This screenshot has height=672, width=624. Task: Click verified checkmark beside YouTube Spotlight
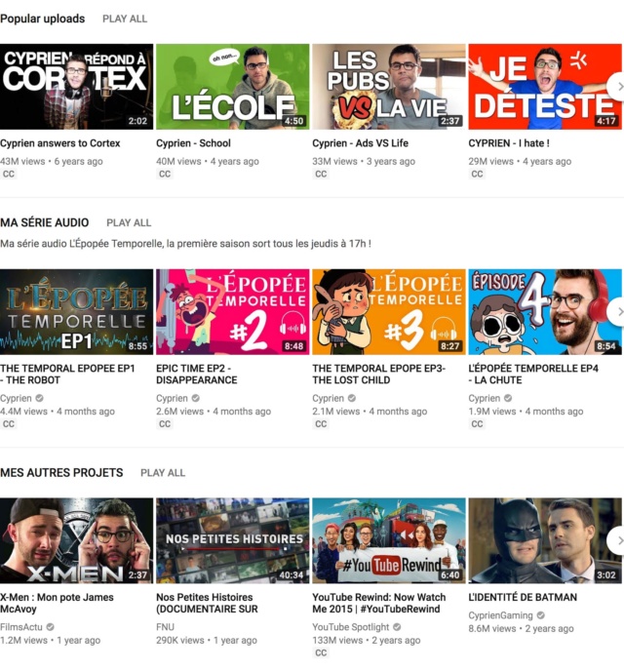397,627
